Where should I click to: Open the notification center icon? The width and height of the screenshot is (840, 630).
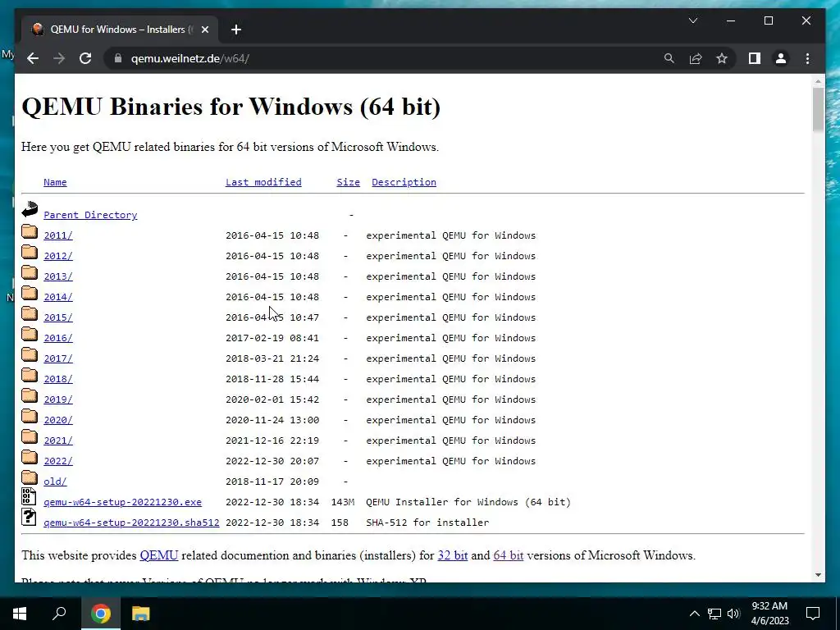[x=813, y=614]
